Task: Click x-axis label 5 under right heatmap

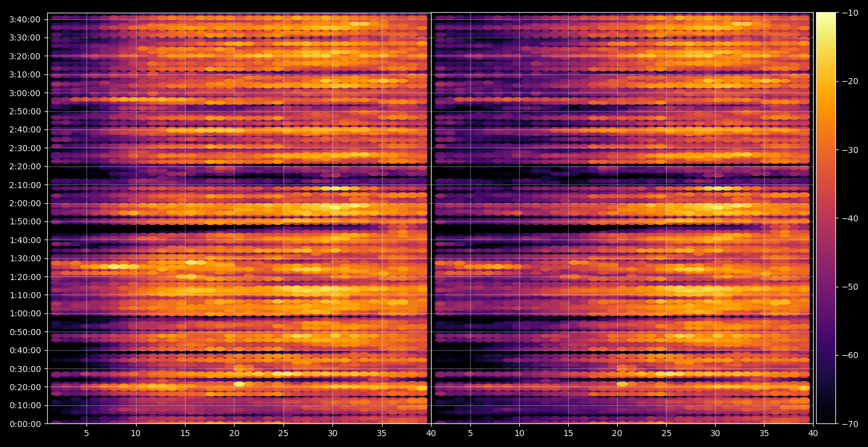Action: coord(470,433)
